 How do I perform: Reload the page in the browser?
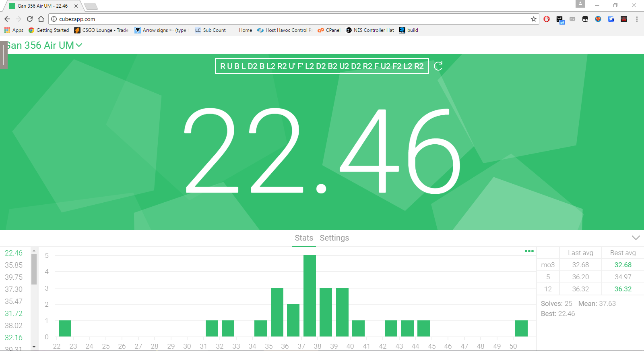30,19
